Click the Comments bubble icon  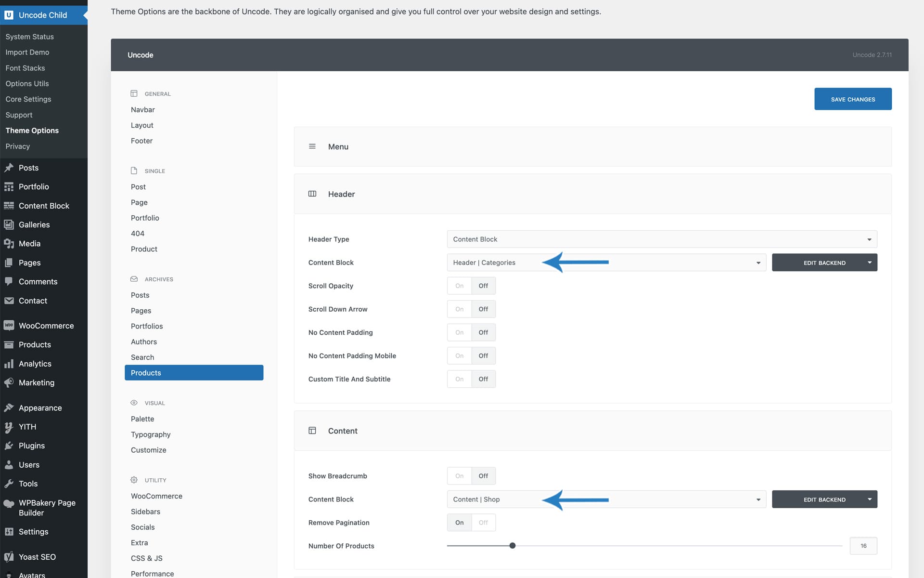pos(9,282)
